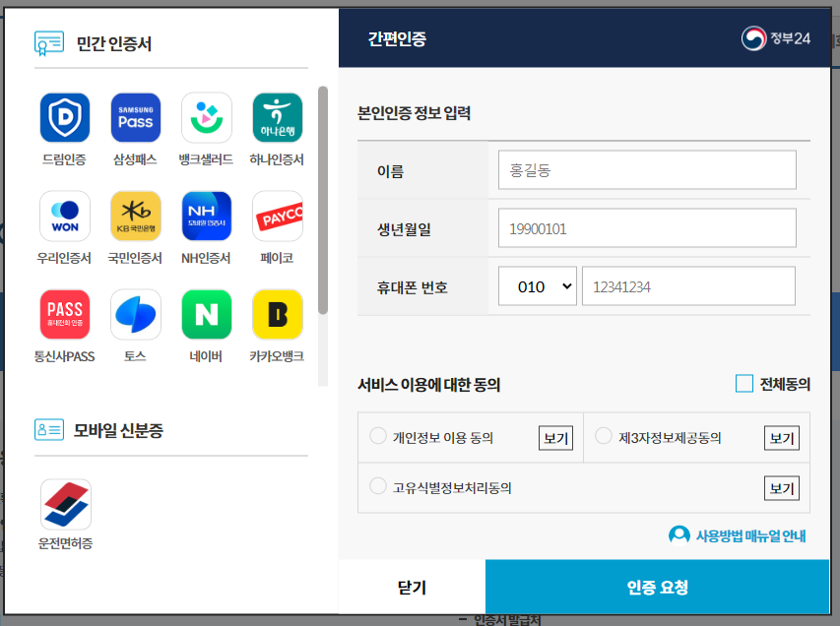
Task: Select 고유식별정보처리동의 radio button
Action: click(x=378, y=486)
